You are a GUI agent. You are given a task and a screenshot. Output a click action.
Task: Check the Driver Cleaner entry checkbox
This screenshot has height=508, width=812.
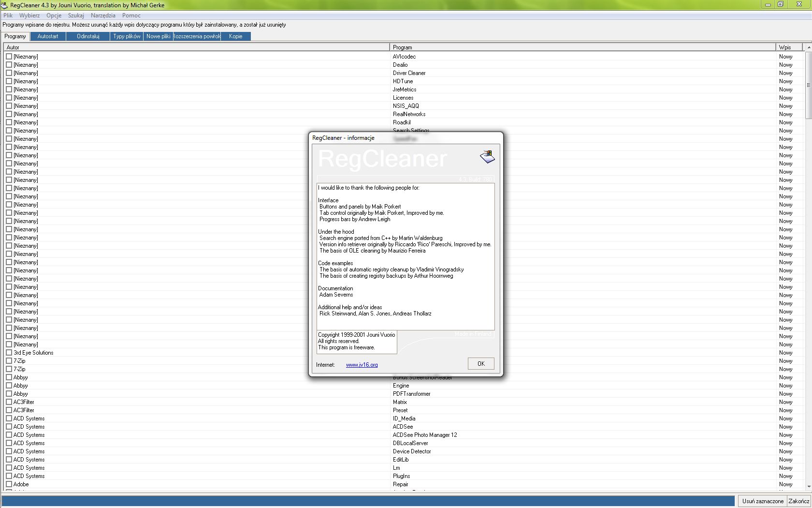(x=9, y=73)
